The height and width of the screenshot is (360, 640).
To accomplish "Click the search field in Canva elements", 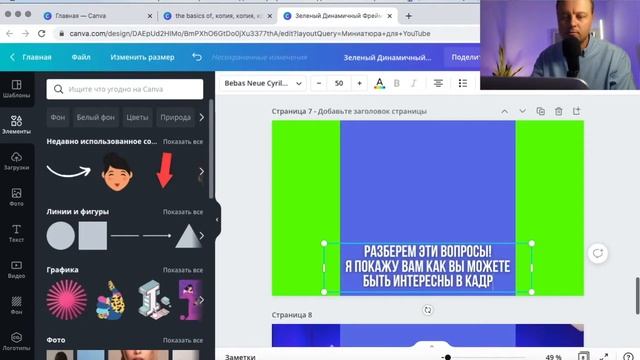I will coord(124,89).
